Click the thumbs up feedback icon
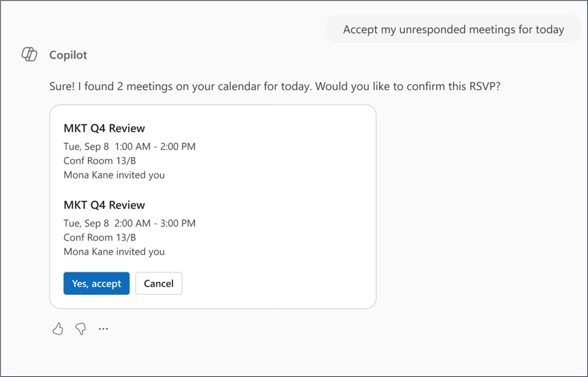The width and height of the screenshot is (588, 377). pyautogui.click(x=58, y=329)
